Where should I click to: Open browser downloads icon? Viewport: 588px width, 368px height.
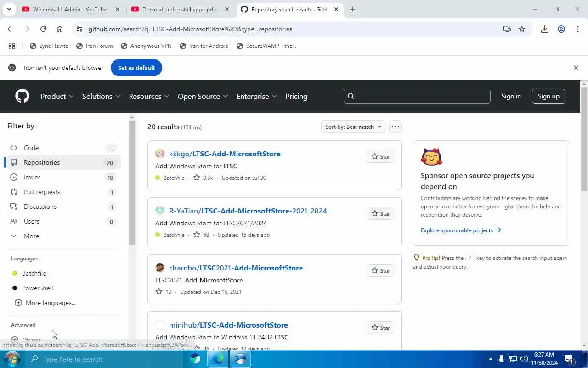(545, 29)
